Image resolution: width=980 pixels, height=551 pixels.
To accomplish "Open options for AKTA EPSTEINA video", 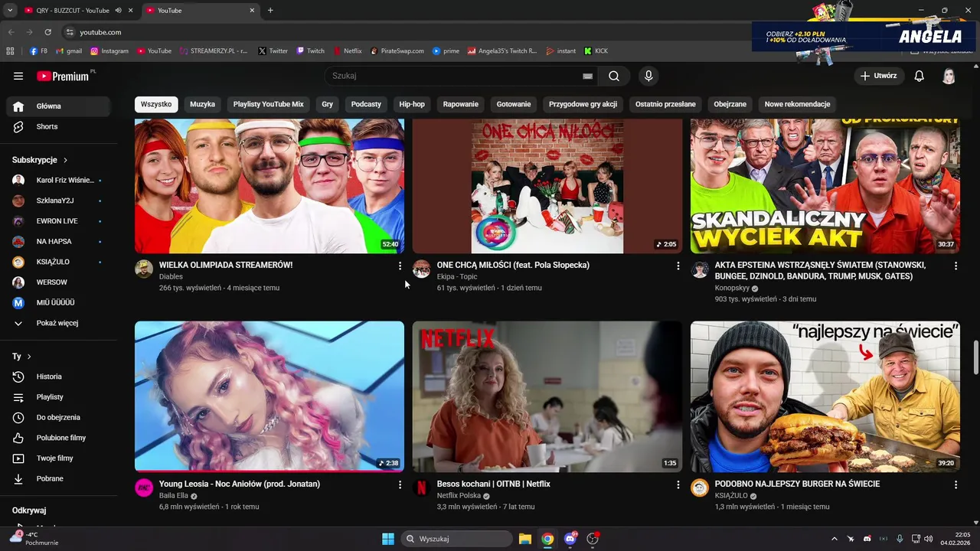I will (955, 266).
